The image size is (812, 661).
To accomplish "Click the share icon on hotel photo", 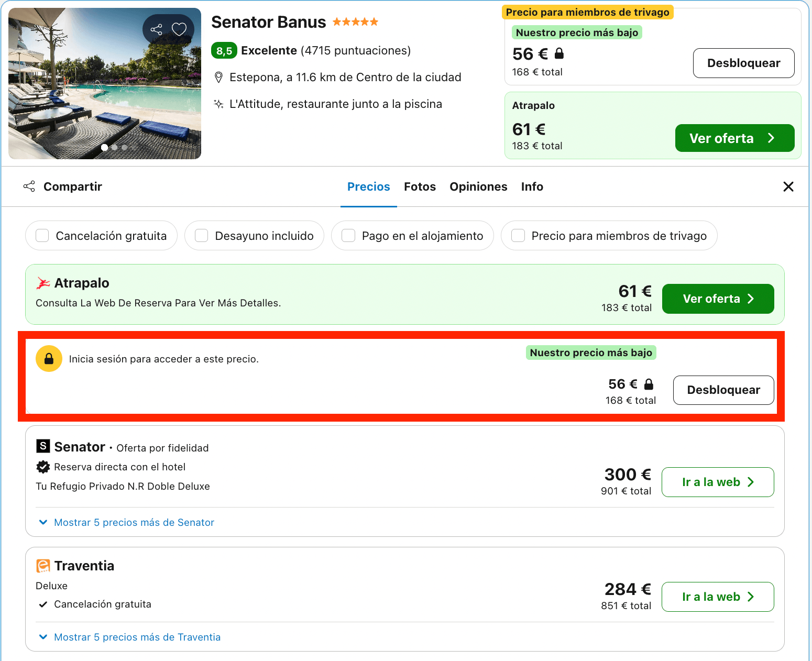I will tap(156, 29).
